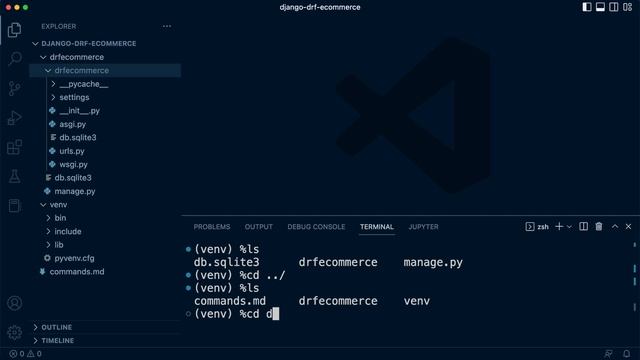The height and width of the screenshot is (360, 640).
Task: Click the zsh terminal shell icon
Action: 530,227
